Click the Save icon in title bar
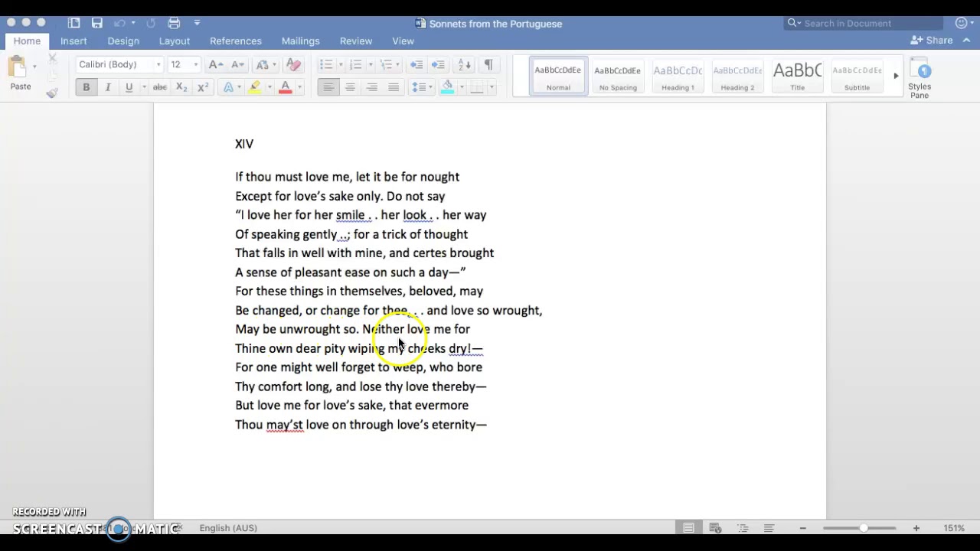 96,23
